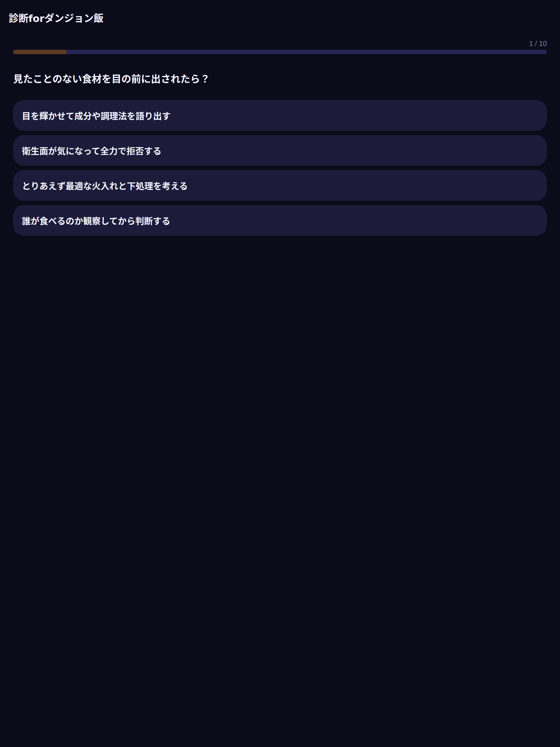Image resolution: width=560 pixels, height=747 pixels.
Task: Click the quiz progress indicator bar
Action: 280,52
